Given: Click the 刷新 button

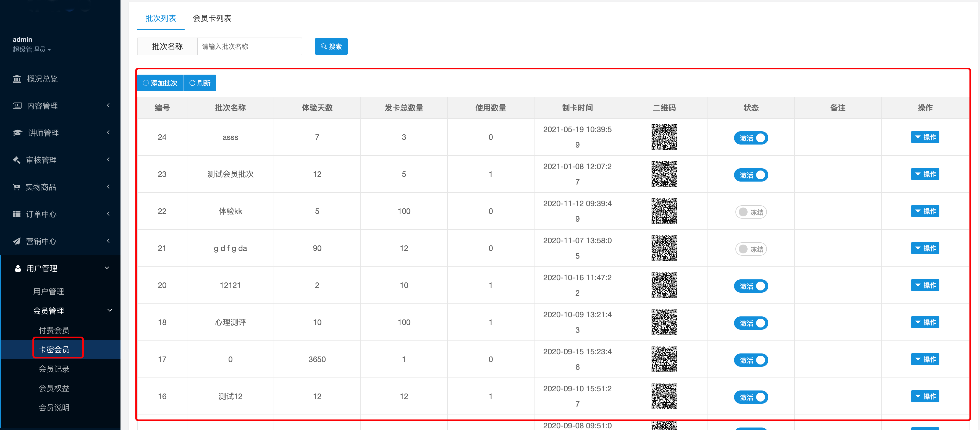Looking at the screenshot, I should (200, 83).
